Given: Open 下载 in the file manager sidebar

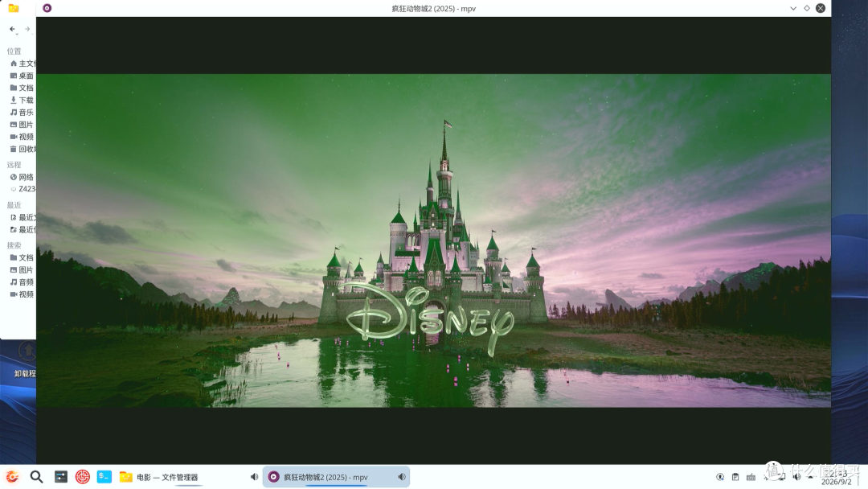Looking at the screenshot, I should point(23,101).
